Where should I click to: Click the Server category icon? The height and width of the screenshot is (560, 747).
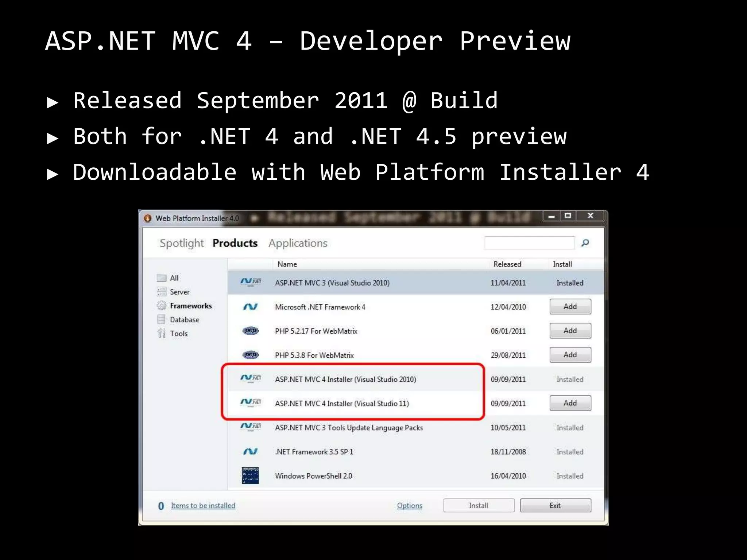(162, 292)
